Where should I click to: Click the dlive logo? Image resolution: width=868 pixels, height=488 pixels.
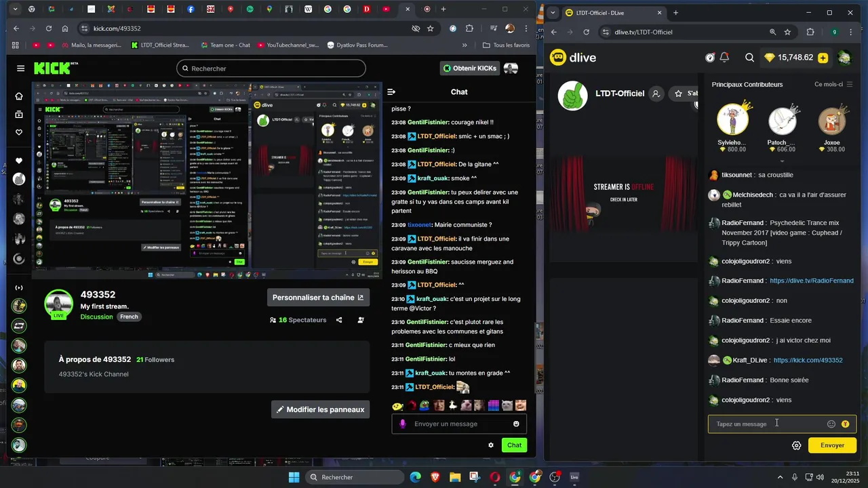tap(573, 58)
